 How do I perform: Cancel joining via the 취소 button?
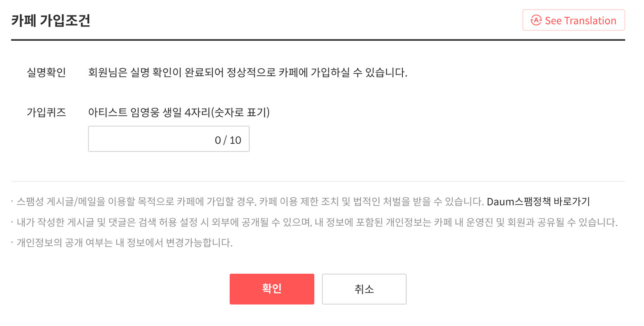[364, 289]
